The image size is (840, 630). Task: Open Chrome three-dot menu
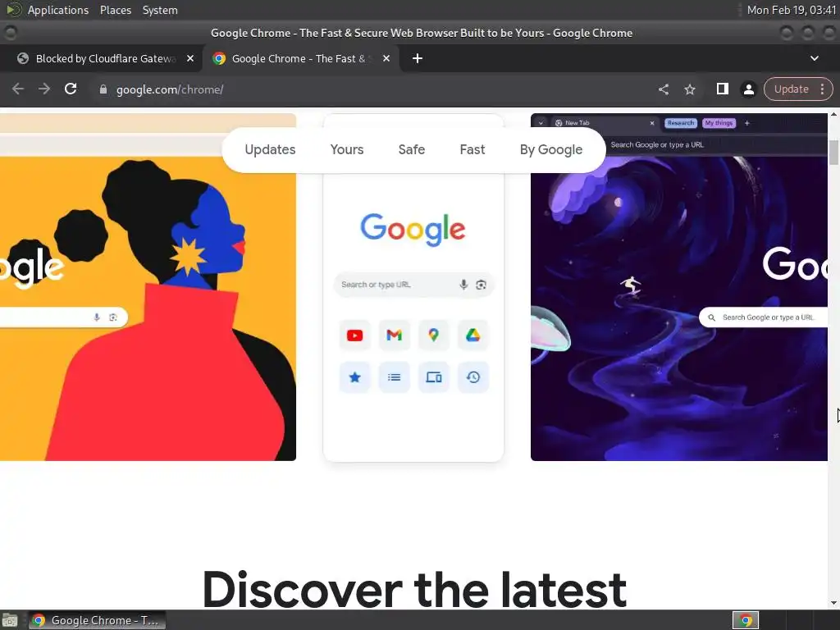[822, 89]
